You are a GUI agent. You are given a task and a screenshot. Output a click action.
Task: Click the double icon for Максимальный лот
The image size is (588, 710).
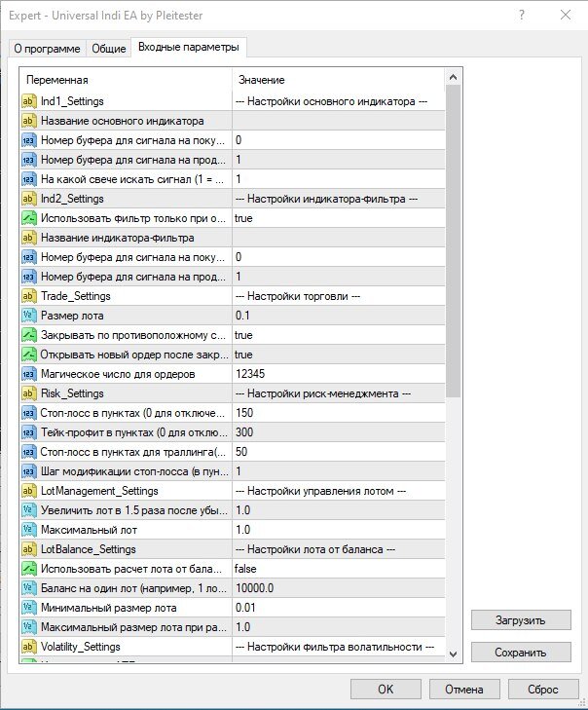pos(28,529)
